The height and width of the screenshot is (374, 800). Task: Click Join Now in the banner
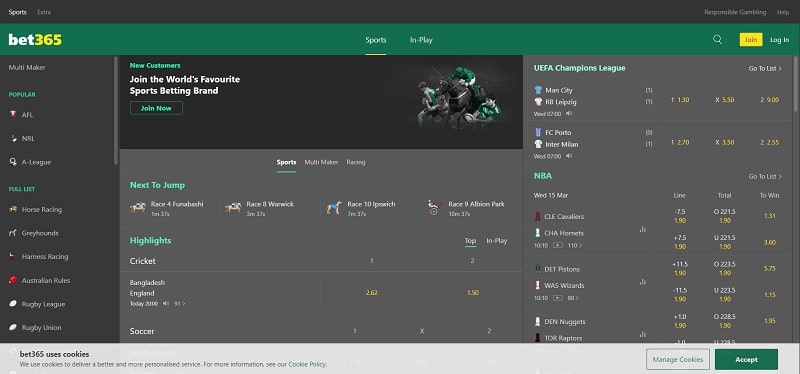click(x=156, y=108)
